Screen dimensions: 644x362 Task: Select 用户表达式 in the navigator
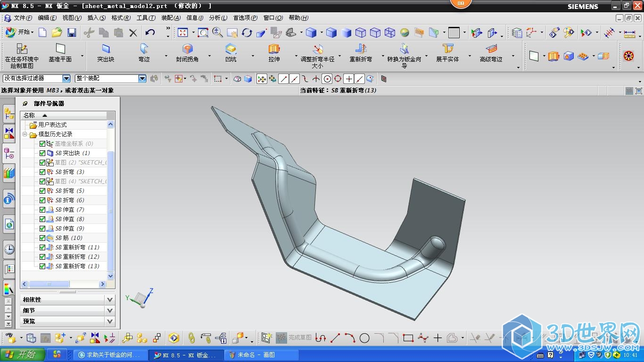click(52, 125)
